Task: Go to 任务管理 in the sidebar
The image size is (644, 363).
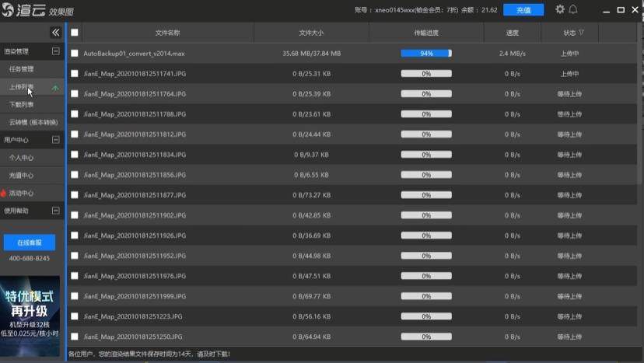Action: pyautogui.click(x=22, y=69)
